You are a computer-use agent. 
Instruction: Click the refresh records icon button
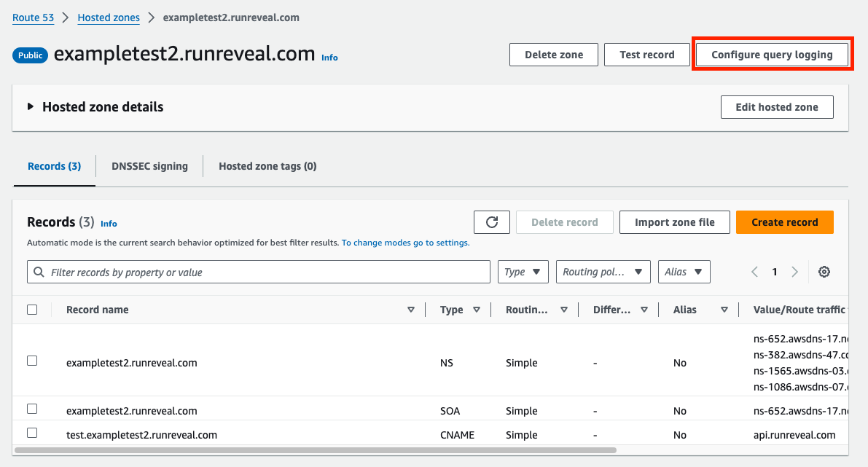pyautogui.click(x=492, y=222)
